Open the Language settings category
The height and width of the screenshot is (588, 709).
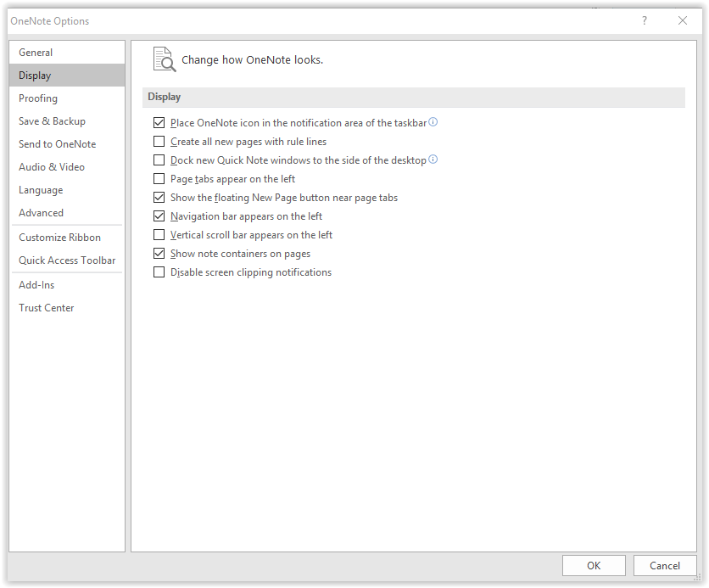(x=67, y=190)
